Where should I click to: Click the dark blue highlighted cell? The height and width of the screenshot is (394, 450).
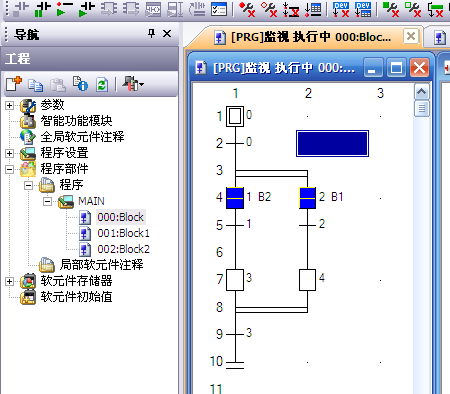point(332,143)
